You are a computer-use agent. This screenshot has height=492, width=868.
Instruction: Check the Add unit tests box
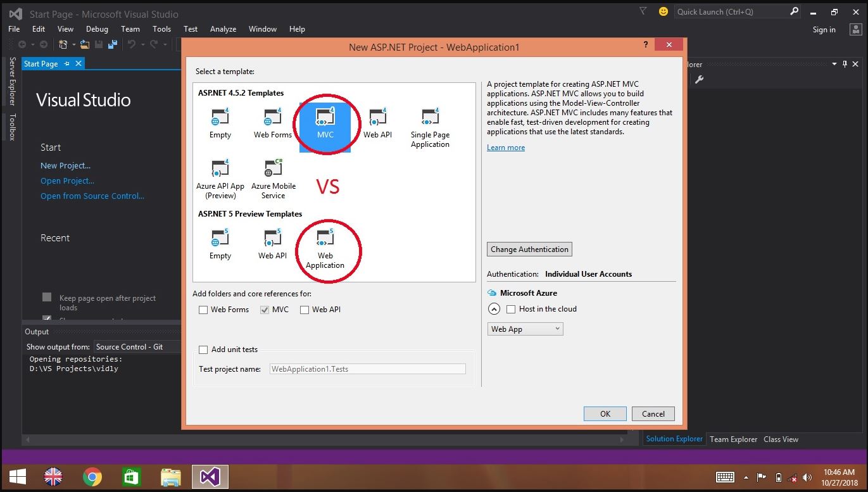(x=203, y=350)
